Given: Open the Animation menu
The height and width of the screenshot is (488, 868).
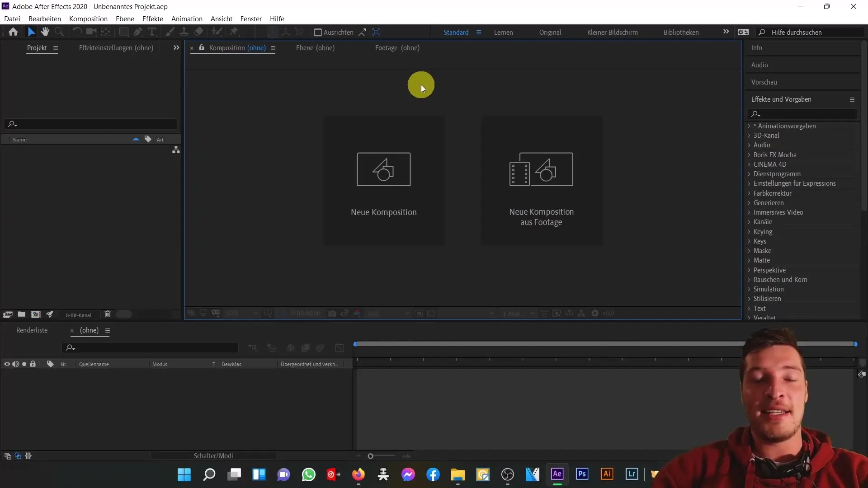Looking at the screenshot, I should pos(187,19).
